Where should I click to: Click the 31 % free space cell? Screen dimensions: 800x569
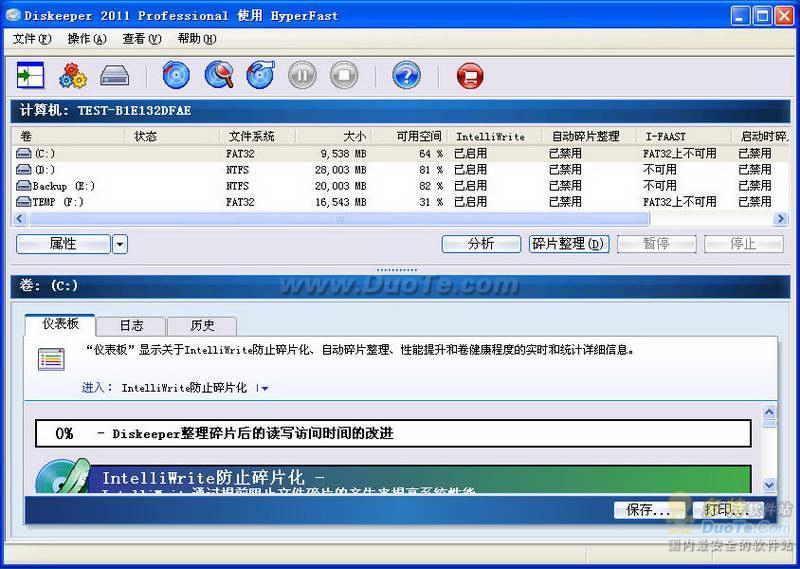[x=431, y=203]
